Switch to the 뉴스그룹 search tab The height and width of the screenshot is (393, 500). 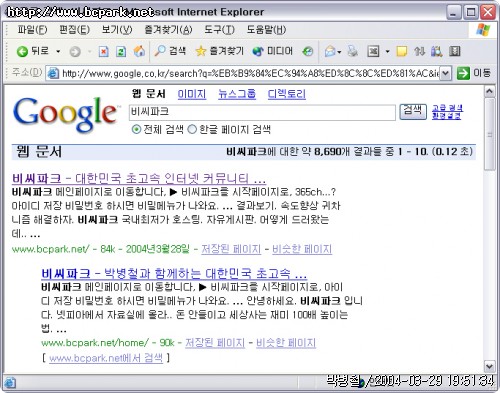click(x=237, y=94)
